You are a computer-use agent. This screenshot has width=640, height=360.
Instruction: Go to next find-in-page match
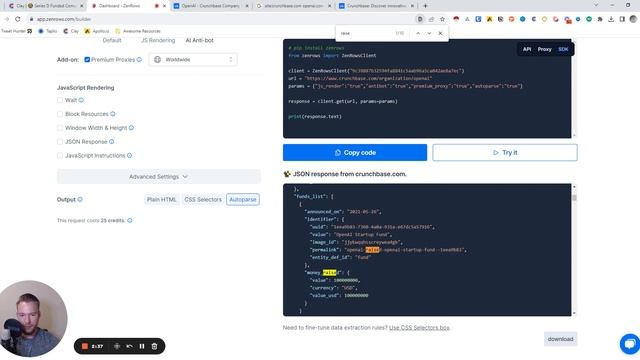pyautogui.click(x=429, y=33)
